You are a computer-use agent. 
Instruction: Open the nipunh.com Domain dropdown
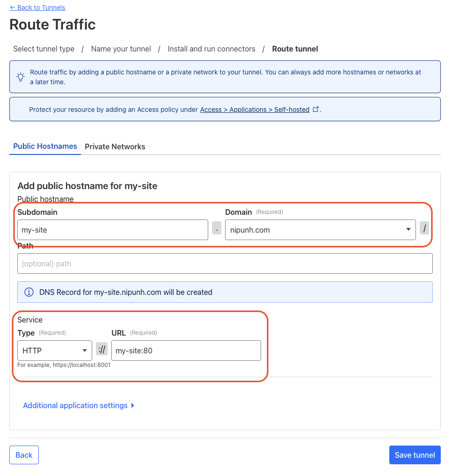pos(320,230)
